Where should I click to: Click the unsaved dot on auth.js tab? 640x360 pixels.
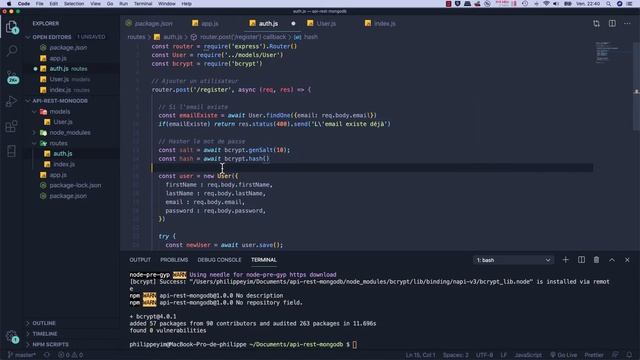pos(293,24)
